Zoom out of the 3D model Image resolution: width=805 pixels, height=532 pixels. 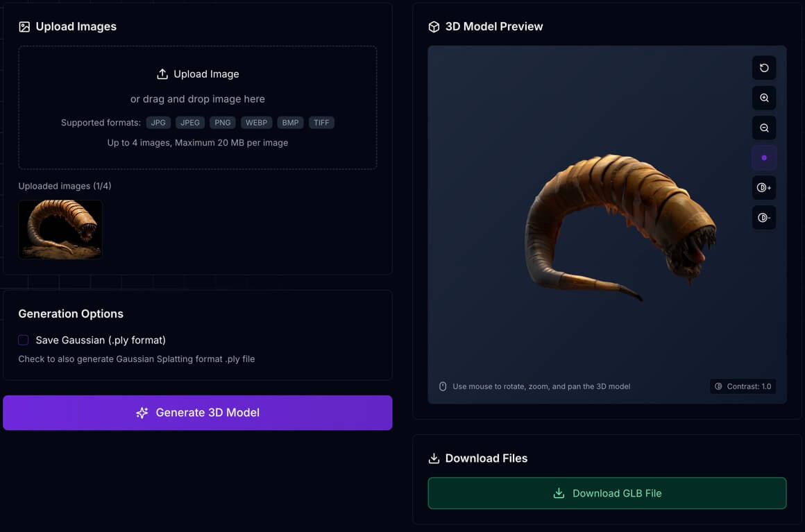[764, 128]
